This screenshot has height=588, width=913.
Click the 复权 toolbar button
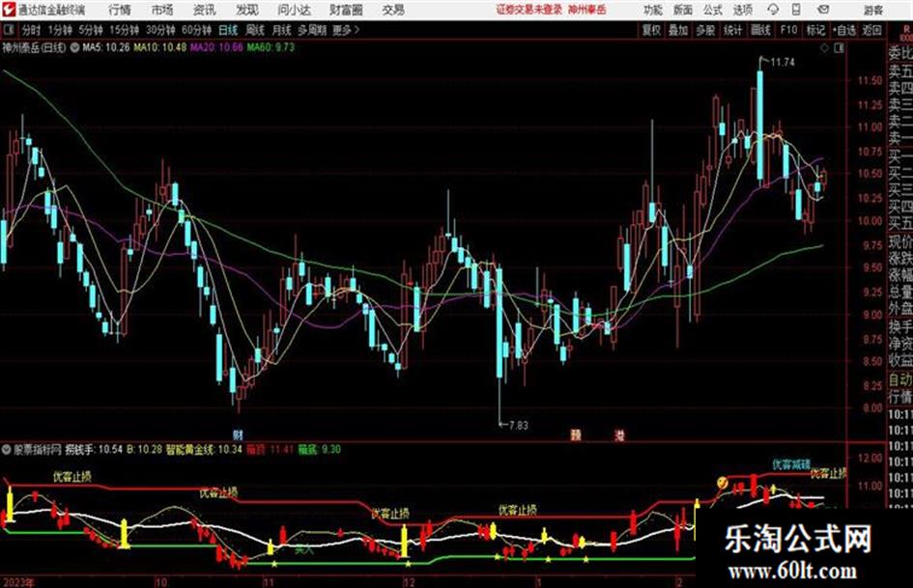pyautogui.click(x=651, y=30)
